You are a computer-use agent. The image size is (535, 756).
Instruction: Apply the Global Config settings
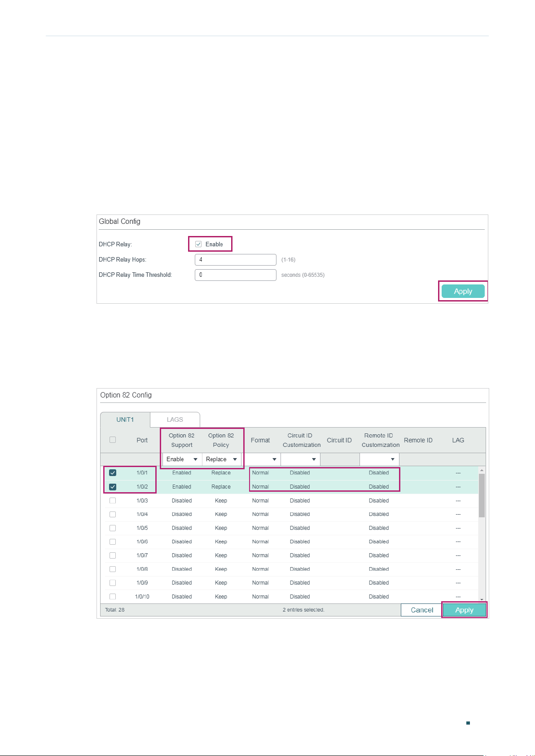pyautogui.click(x=463, y=291)
